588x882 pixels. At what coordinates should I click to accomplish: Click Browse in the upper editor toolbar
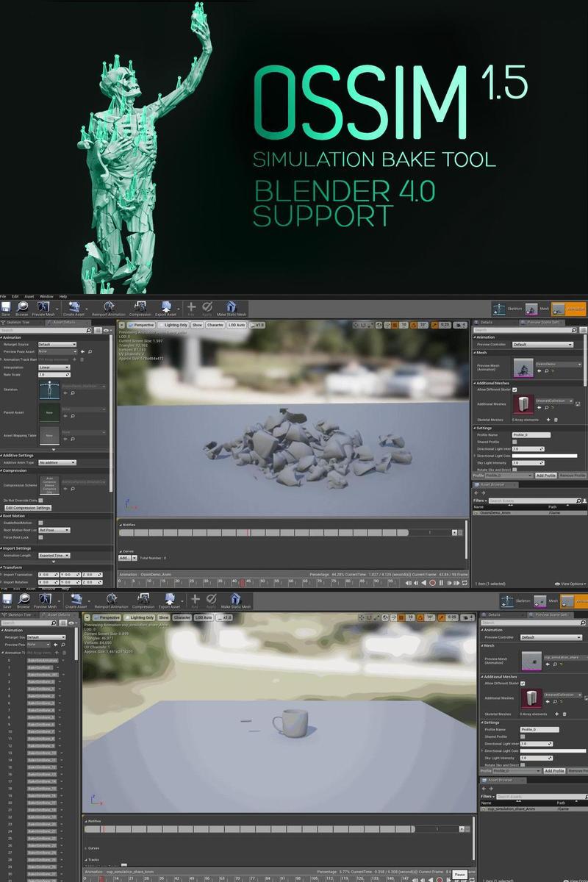point(22,309)
